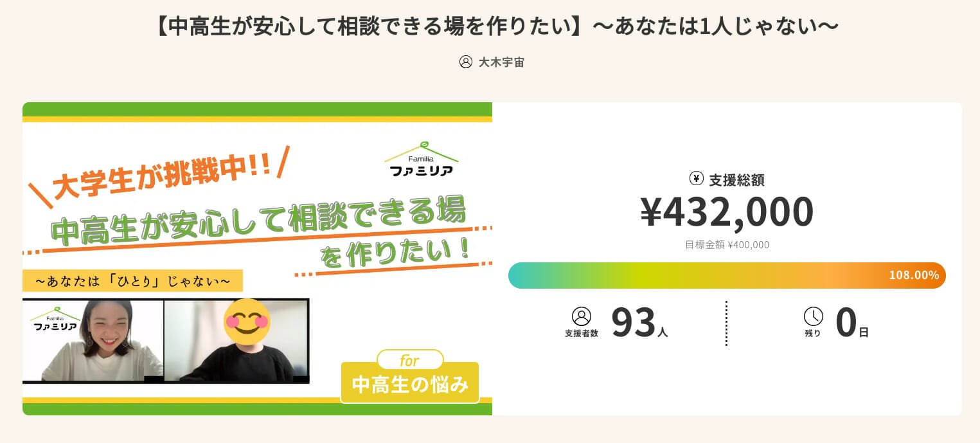
Task: Click the yen icon beside 支援総額
Action: click(x=696, y=179)
